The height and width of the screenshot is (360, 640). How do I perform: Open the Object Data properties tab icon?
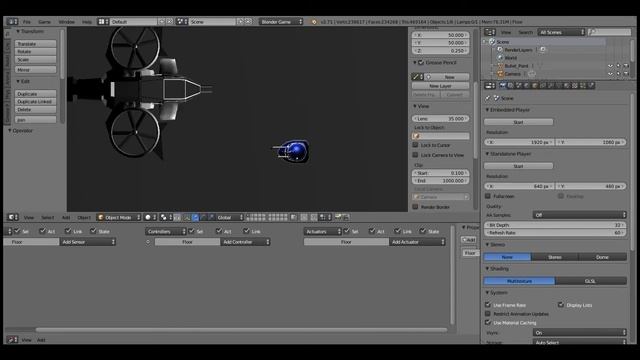click(559, 85)
